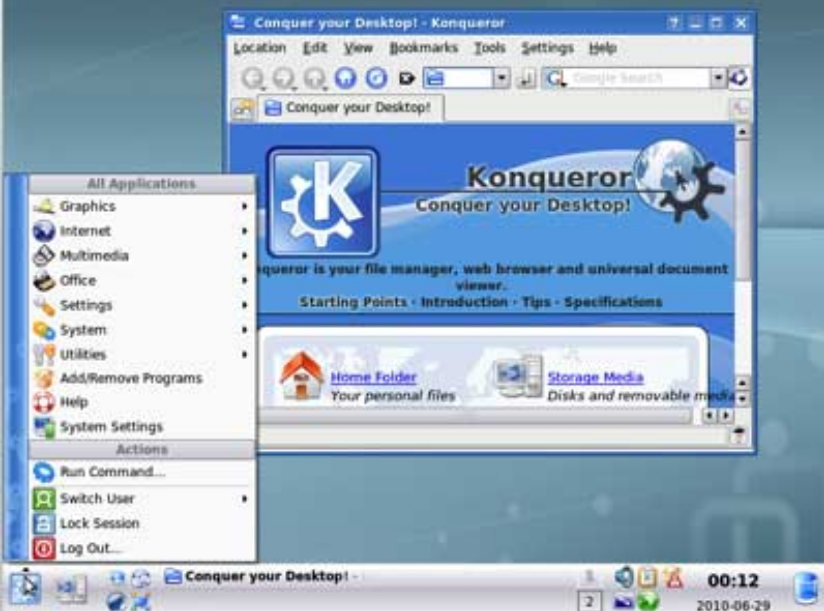Click the KDE gear logo in Konqueror's toolbar

point(739,78)
